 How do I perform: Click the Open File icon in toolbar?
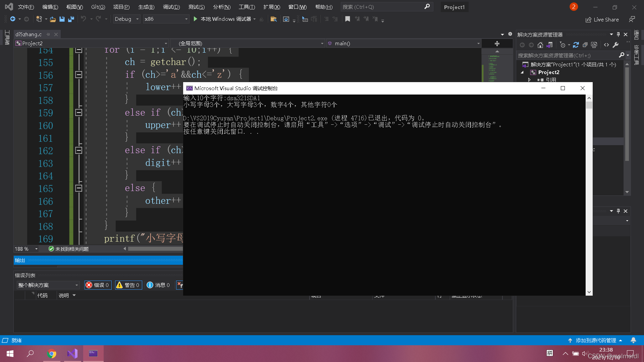click(x=53, y=19)
